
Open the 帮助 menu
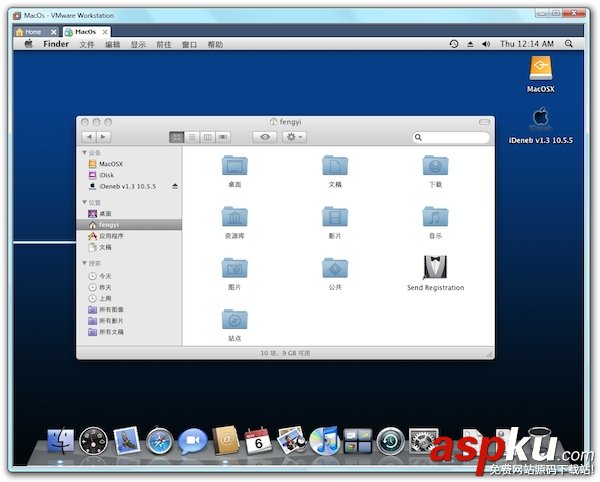coord(215,44)
